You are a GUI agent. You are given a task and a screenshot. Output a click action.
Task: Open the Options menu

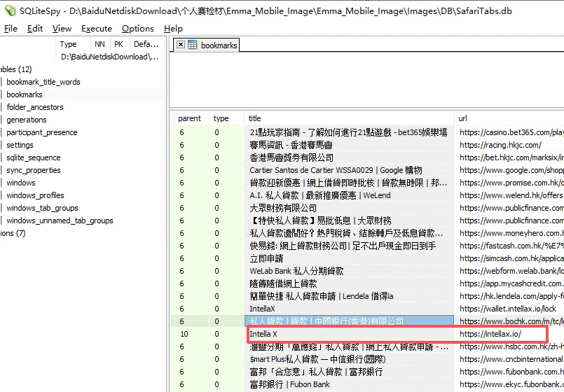tap(138, 29)
